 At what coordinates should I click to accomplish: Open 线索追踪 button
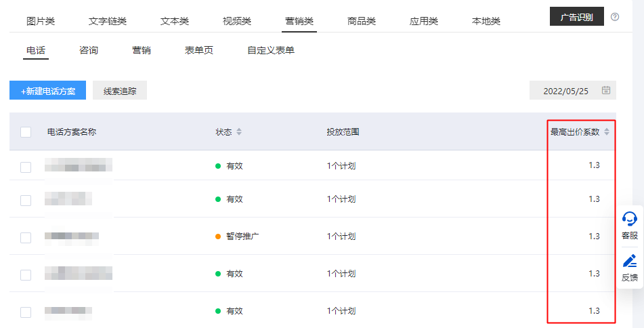120,91
